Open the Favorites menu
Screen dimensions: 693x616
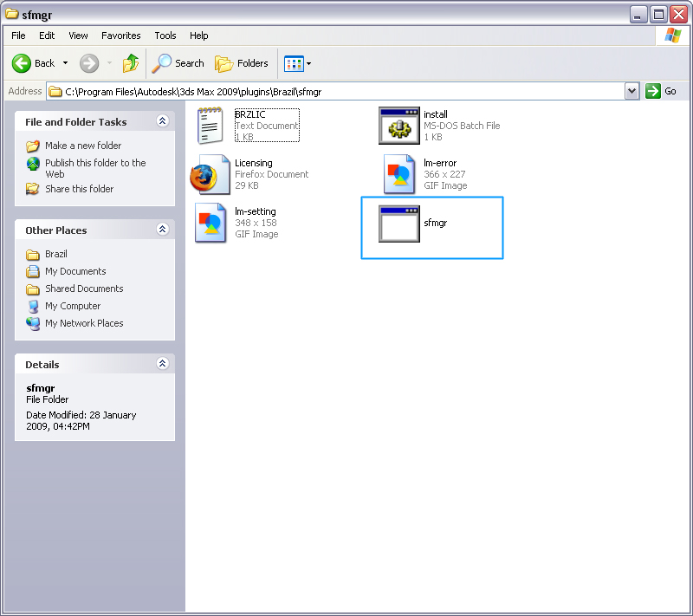121,36
